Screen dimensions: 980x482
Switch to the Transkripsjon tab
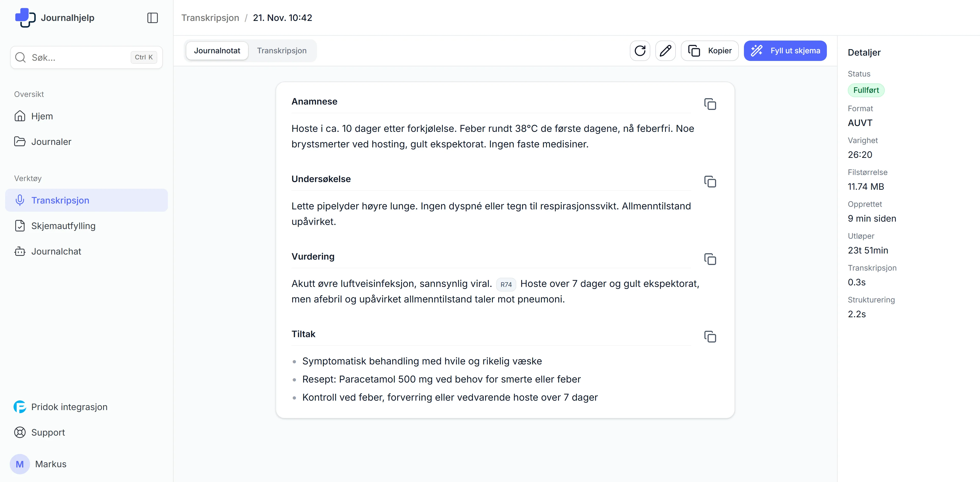(281, 50)
